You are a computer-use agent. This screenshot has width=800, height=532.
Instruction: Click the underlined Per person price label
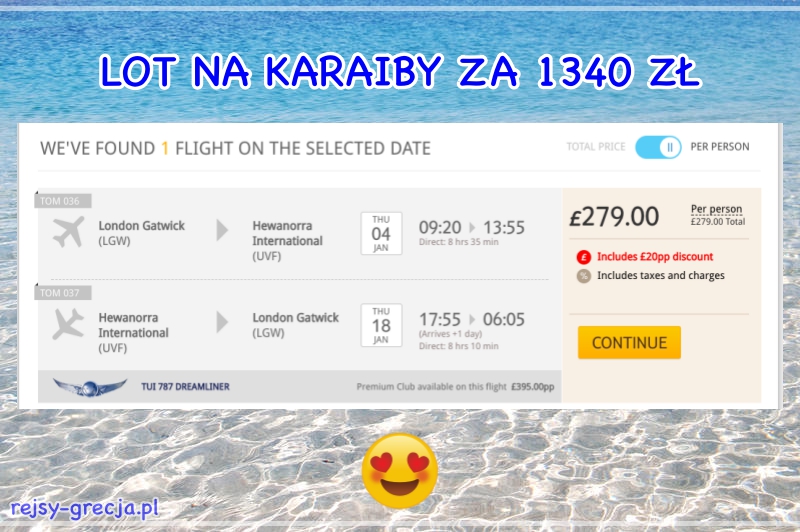click(716, 209)
